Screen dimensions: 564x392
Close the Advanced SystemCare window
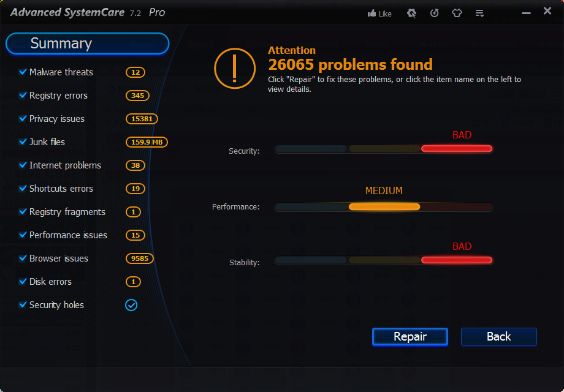(x=547, y=11)
